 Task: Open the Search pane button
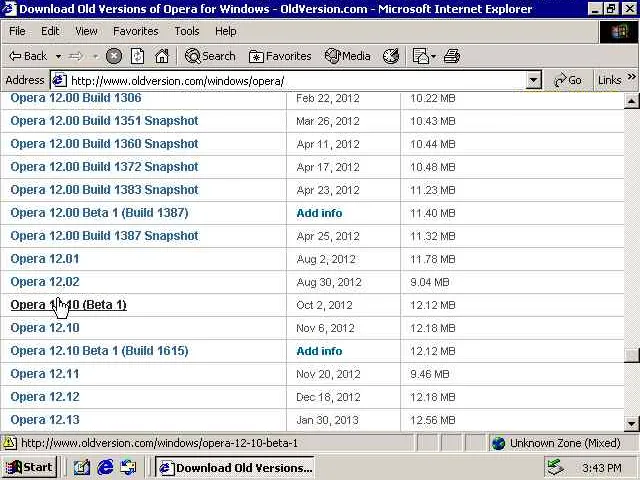pos(210,56)
